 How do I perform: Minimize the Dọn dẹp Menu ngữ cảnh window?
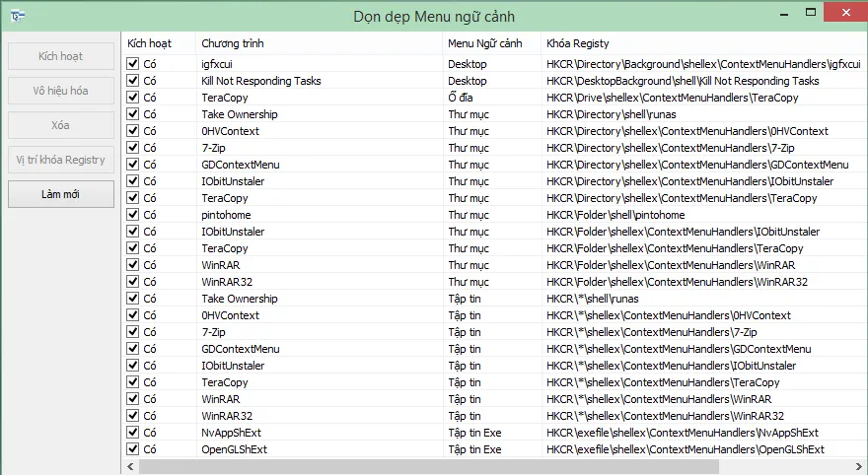coord(784,13)
